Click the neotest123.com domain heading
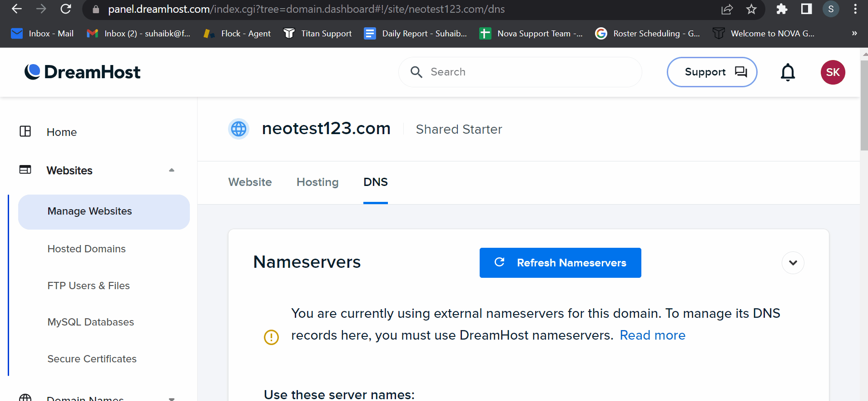868x401 pixels. [326, 129]
